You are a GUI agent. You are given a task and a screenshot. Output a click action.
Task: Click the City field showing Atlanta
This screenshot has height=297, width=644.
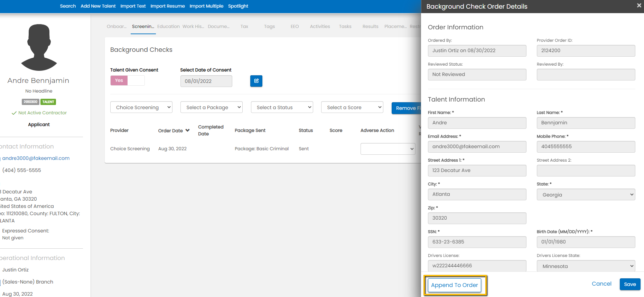pyautogui.click(x=477, y=194)
